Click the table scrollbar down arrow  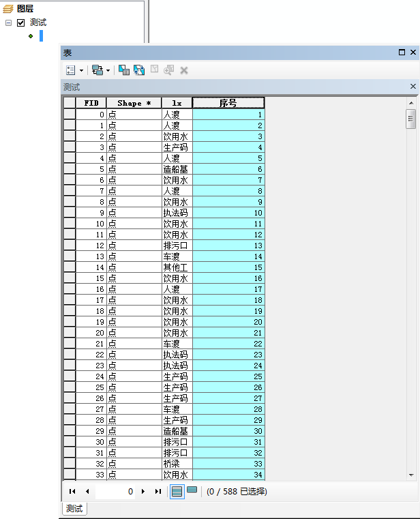[x=411, y=475]
